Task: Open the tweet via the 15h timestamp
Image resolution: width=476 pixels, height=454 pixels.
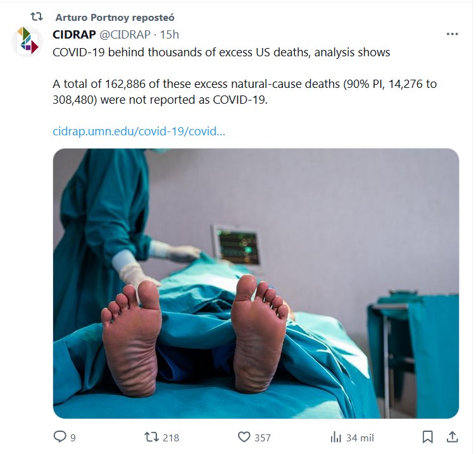Action: tap(170, 34)
